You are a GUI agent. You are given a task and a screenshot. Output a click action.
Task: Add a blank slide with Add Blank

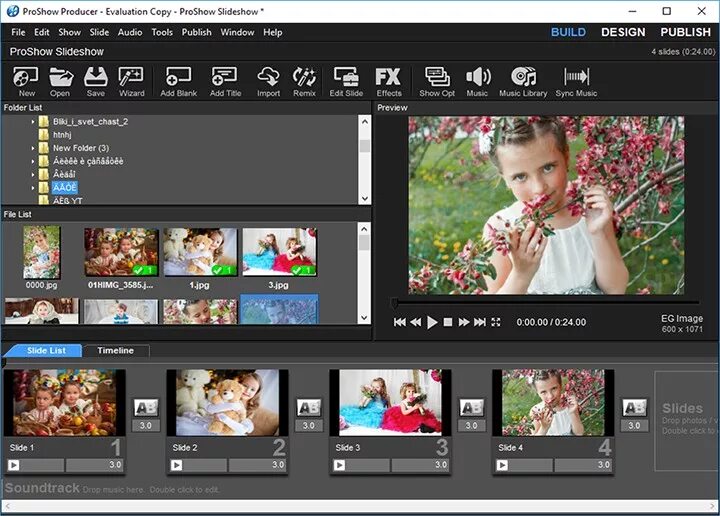pos(179,81)
